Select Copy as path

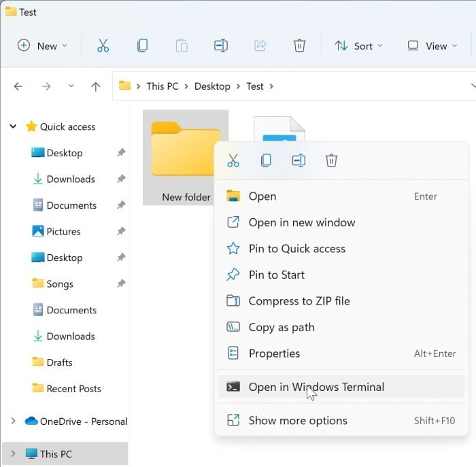341,327
